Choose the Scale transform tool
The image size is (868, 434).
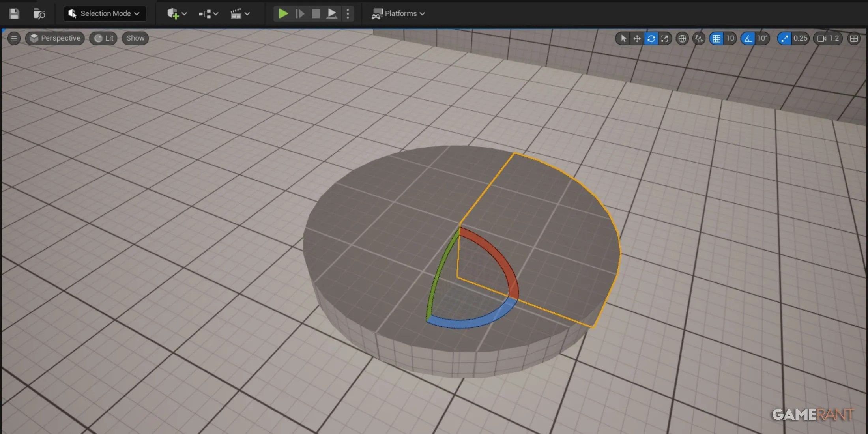point(665,39)
